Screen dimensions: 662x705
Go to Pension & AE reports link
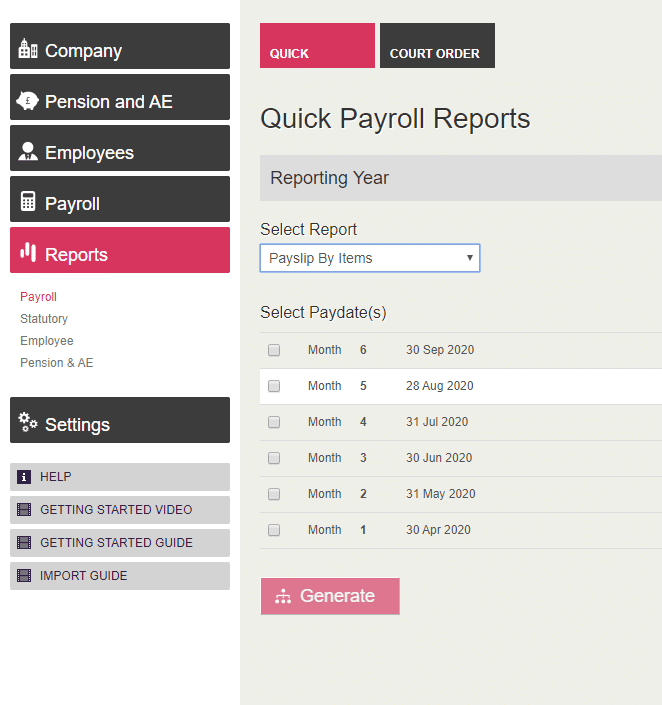coord(56,363)
